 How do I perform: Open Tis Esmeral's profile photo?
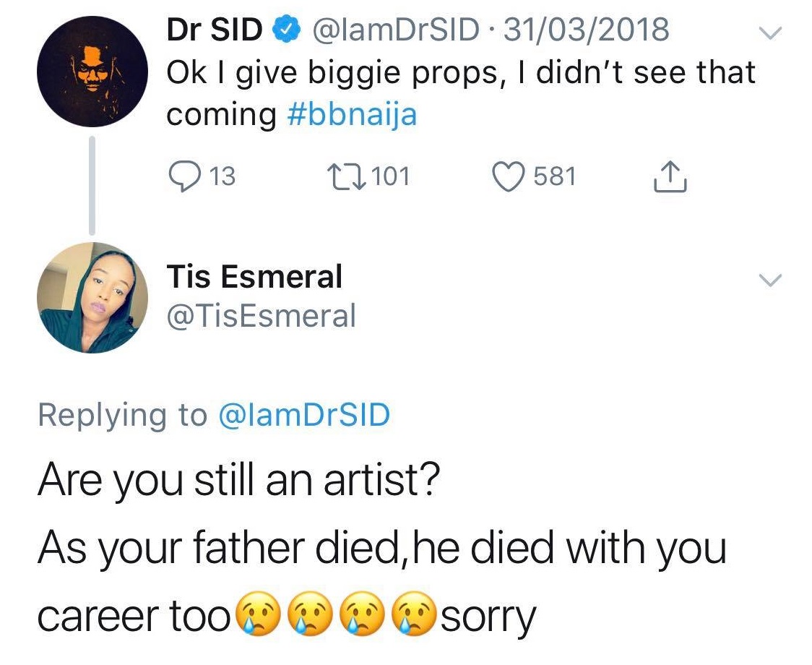pyautogui.click(x=92, y=297)
